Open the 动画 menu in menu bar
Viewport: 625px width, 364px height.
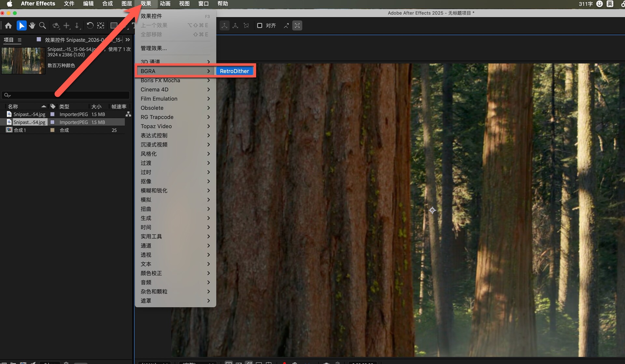pos(165,4)
